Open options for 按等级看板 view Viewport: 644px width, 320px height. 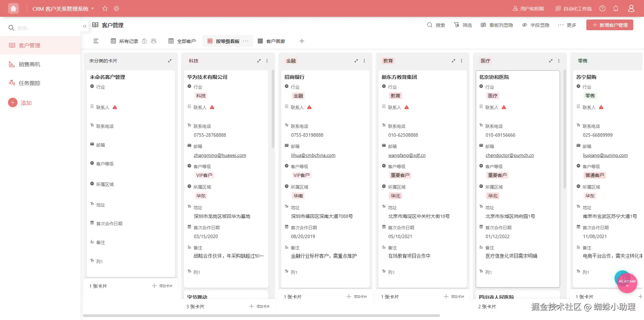246,41
